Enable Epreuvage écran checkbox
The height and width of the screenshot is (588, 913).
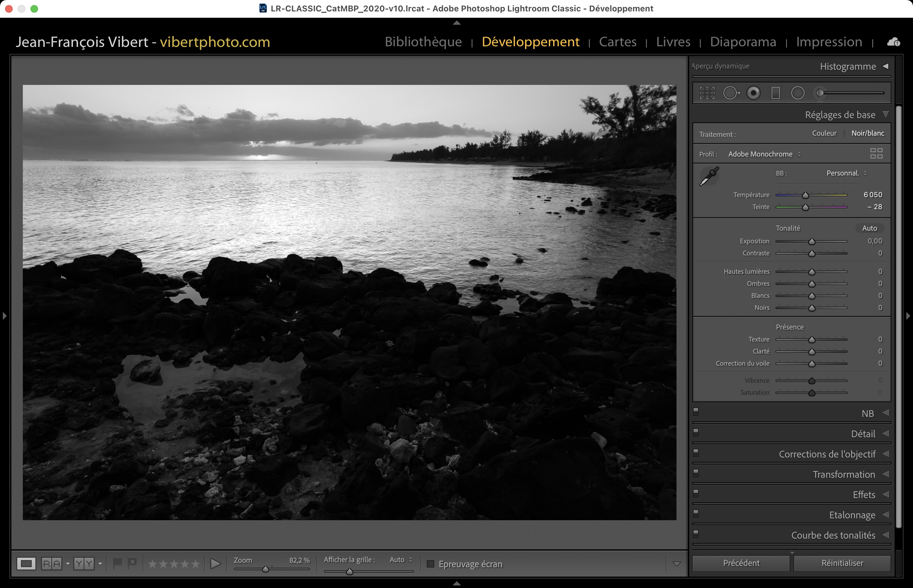click(x=431, y=564)
